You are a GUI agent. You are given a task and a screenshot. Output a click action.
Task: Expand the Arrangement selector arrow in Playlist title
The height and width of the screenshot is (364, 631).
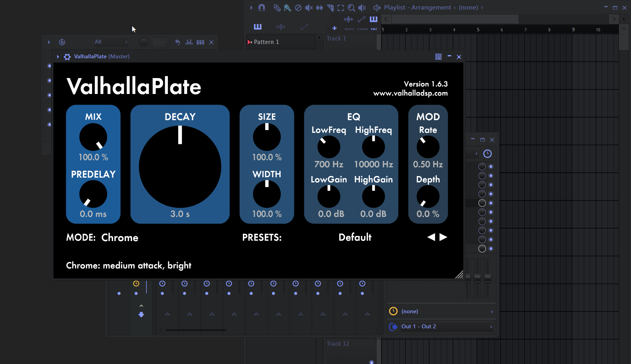[x=455, y=8]
